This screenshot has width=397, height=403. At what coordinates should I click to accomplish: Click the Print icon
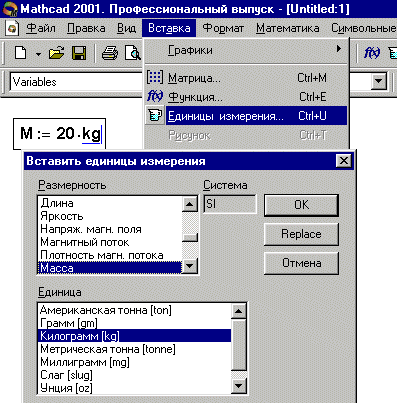[110, 53]
